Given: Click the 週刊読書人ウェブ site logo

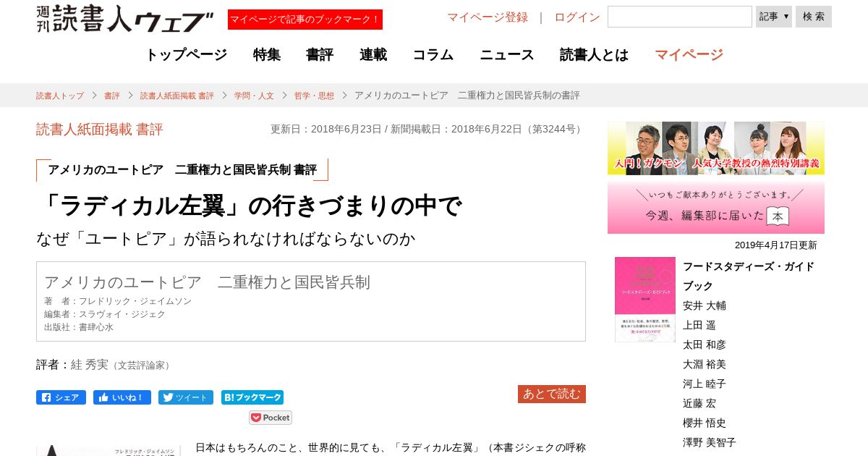Looking at the screenshot, I should pos(125,19).
